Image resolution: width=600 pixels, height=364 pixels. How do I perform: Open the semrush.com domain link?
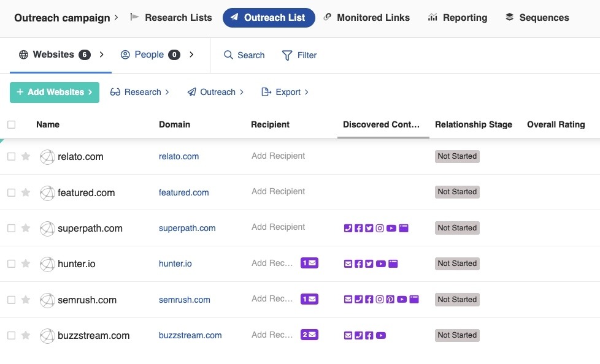coord(184,300)
